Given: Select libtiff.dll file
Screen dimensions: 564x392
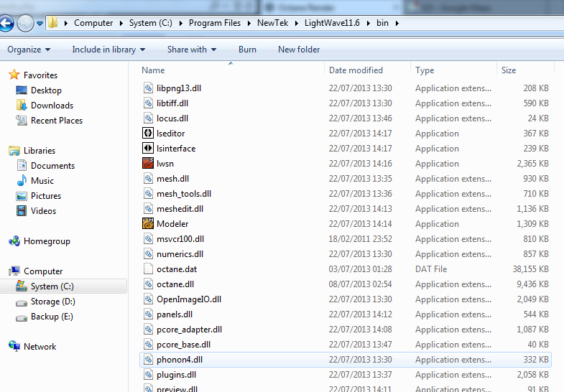Looking at the screenshot, I should point(172,103).
